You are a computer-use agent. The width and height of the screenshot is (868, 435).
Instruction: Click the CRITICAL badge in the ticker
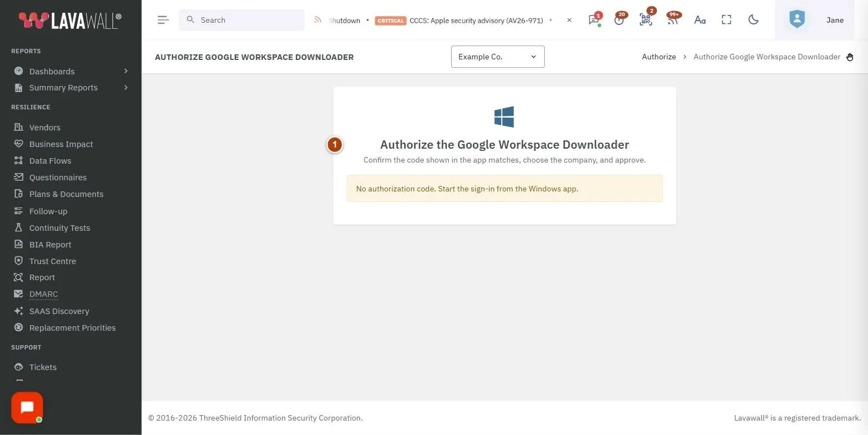(x=391, y=21)
